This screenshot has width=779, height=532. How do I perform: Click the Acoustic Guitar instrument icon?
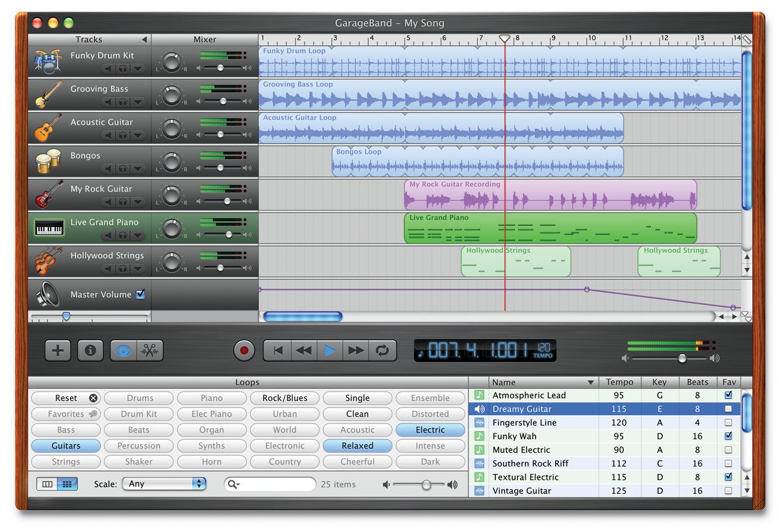48,128
